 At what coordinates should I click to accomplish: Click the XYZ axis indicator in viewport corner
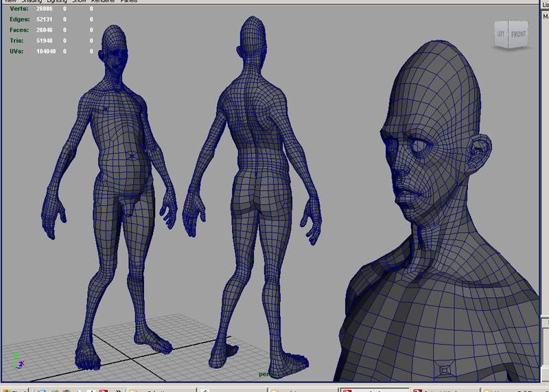[19, 361]
